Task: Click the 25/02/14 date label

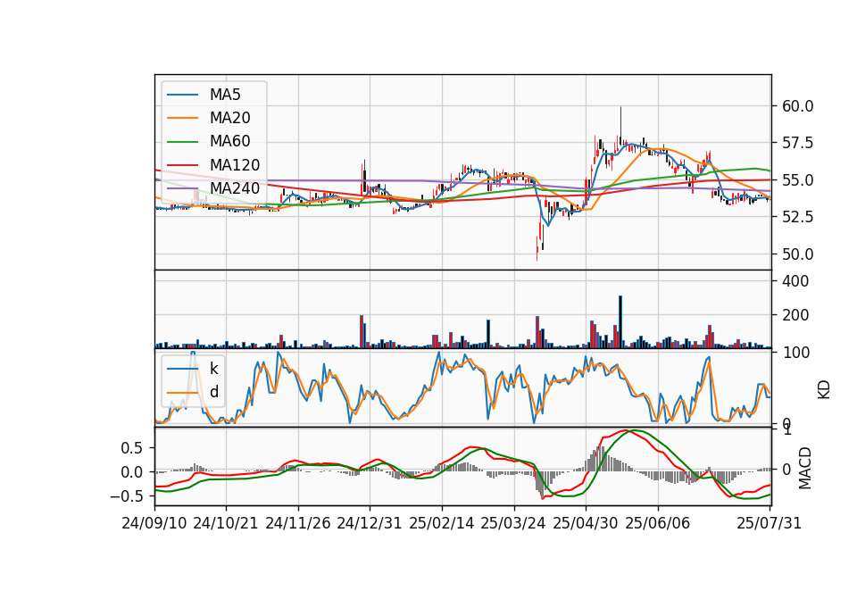Action: tap(442, 523)
